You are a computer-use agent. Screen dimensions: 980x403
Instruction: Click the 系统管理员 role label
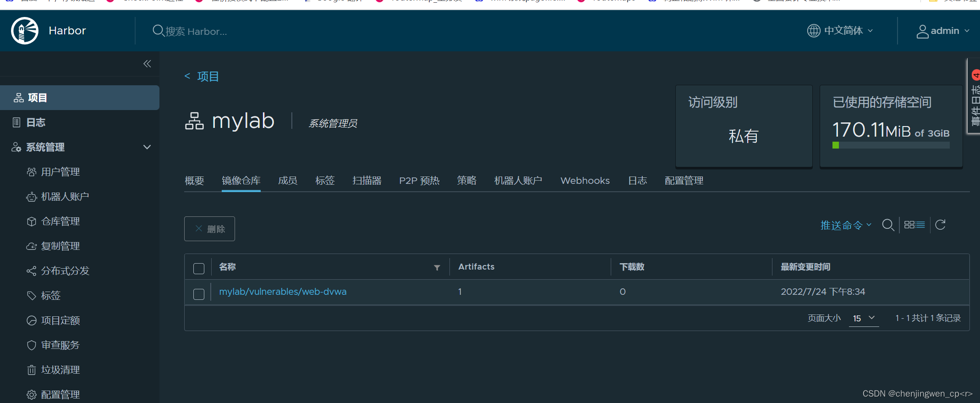(333, 123)
